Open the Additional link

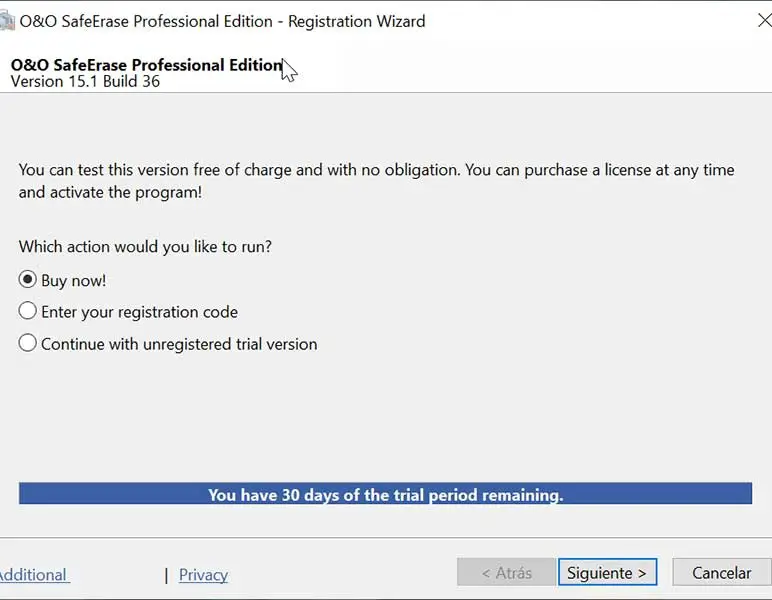(33, 574)
